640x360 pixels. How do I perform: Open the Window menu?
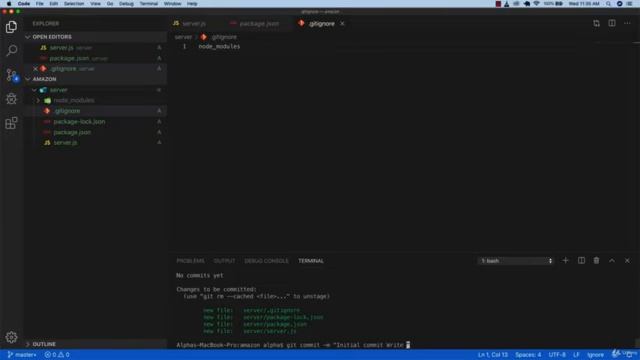point(172,4)
